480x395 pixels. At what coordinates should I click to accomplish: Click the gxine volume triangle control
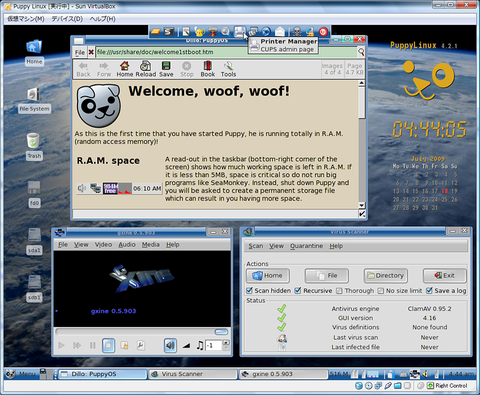coord(186,346)
